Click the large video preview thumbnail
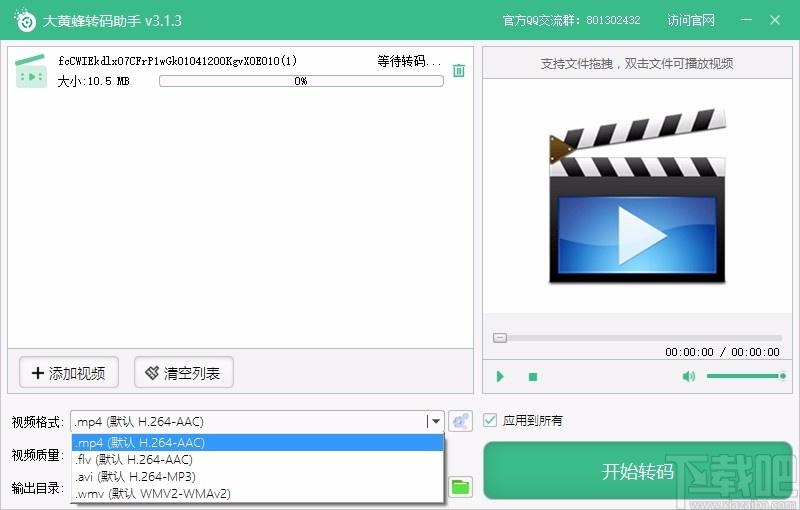Image resolution: width=800 pixels, height=510 pixels. tap(637, 196)
